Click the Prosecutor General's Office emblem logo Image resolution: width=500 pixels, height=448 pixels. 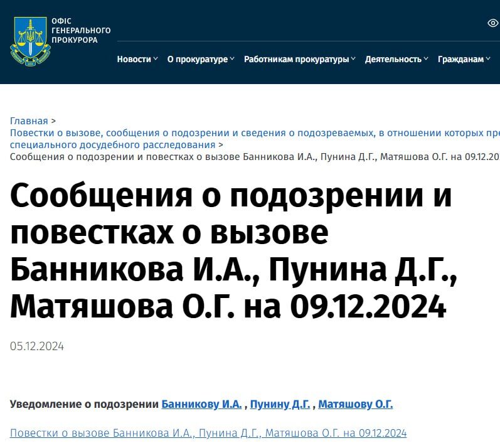click(x=30, y=41)
